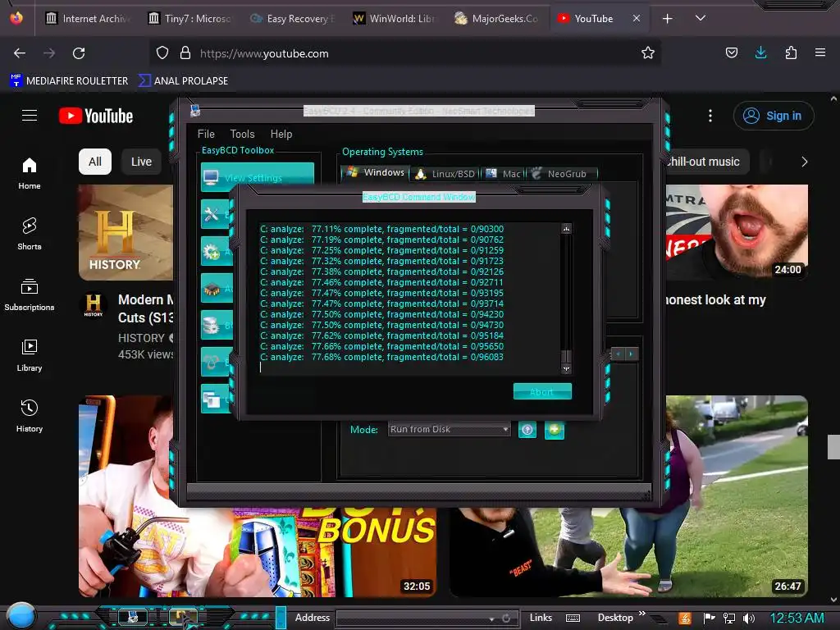The width and height of the screenshot is (840, 630).
Task: Click the HISTORY channel avatar
Action: coord(94,304)
